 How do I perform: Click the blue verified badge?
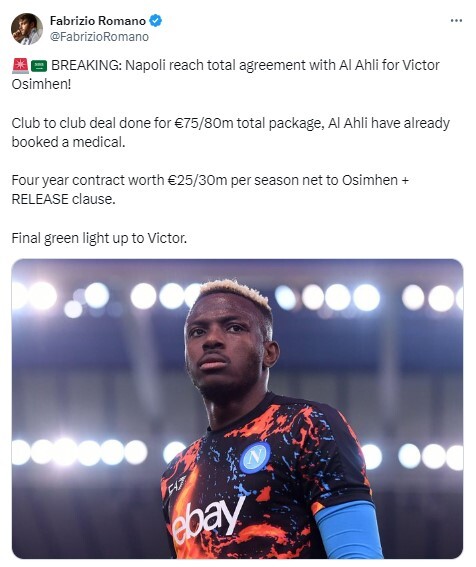tap(156, 21)
